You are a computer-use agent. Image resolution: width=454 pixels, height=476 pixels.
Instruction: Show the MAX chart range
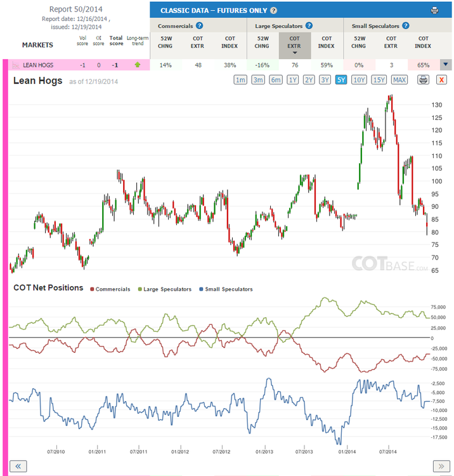[399, 80]
